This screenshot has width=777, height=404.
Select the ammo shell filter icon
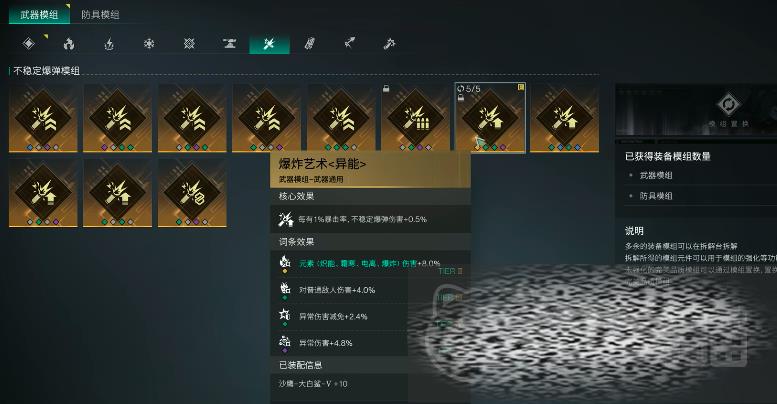[309, 44]
